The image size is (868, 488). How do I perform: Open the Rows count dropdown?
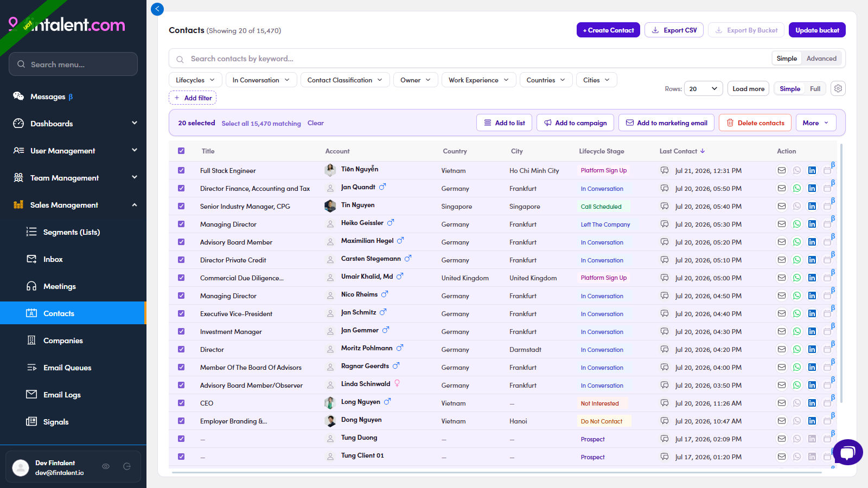click(x=703, y=88)
